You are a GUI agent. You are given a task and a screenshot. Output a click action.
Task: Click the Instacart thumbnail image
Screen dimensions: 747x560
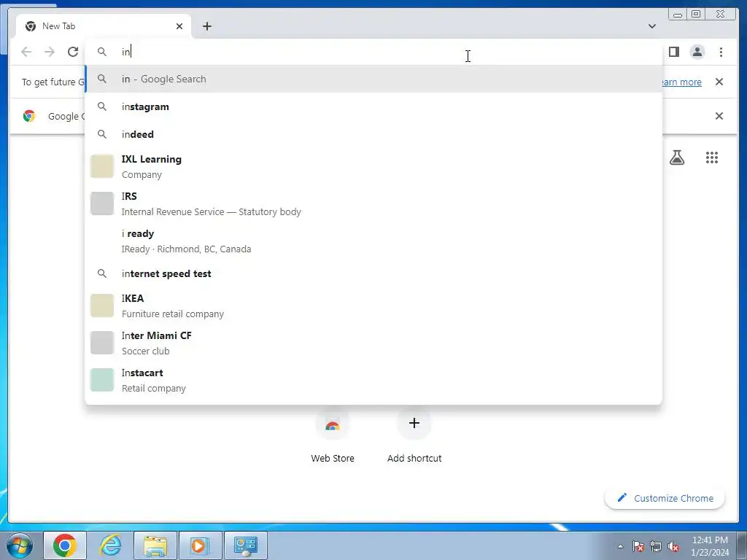point(102,380)
